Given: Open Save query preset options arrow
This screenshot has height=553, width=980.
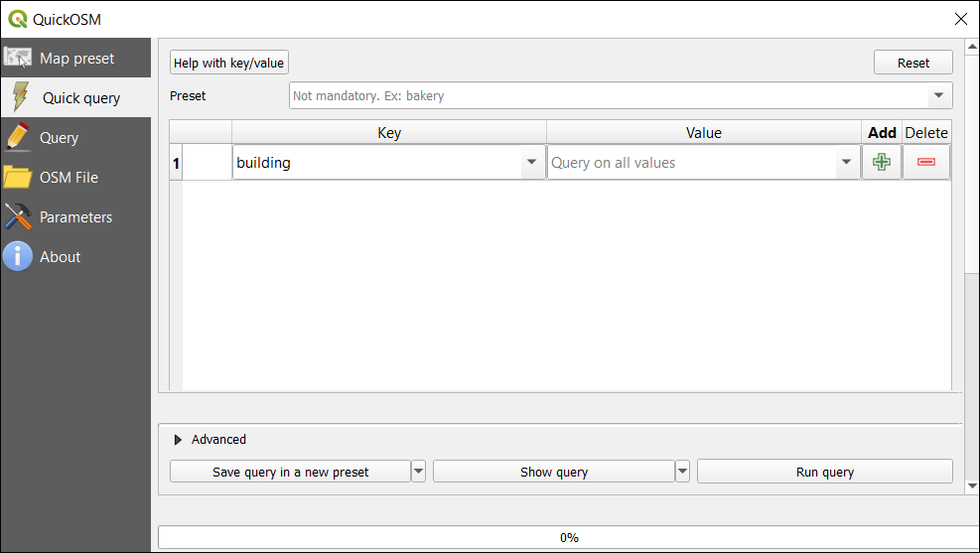Looking at the screenshot, I should tap(418, 472).
